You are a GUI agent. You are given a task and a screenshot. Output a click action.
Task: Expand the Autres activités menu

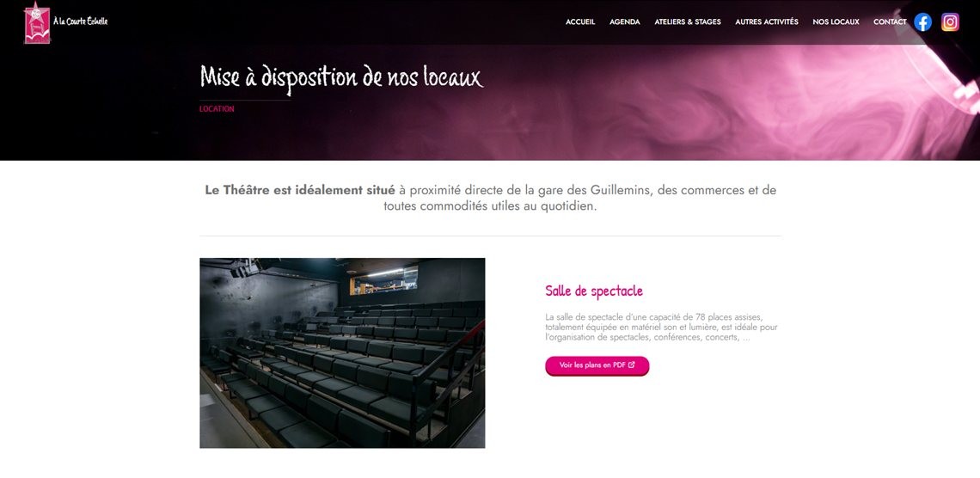766,21
